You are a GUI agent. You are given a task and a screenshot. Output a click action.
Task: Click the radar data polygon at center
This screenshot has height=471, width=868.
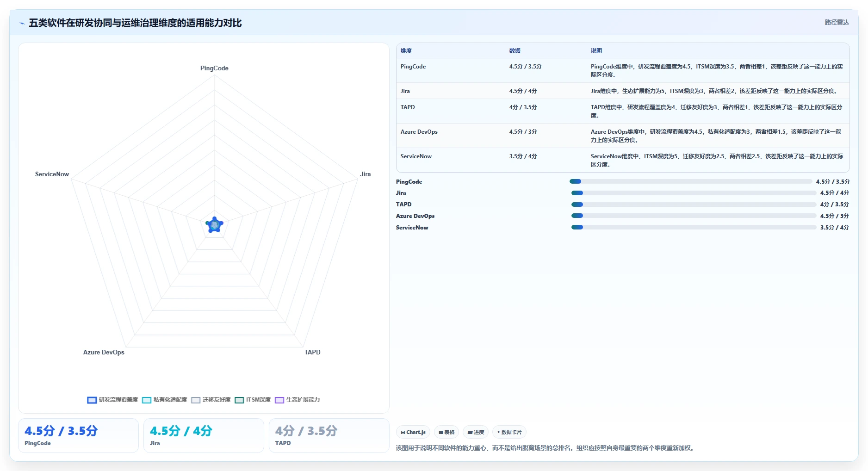[214, 225]
